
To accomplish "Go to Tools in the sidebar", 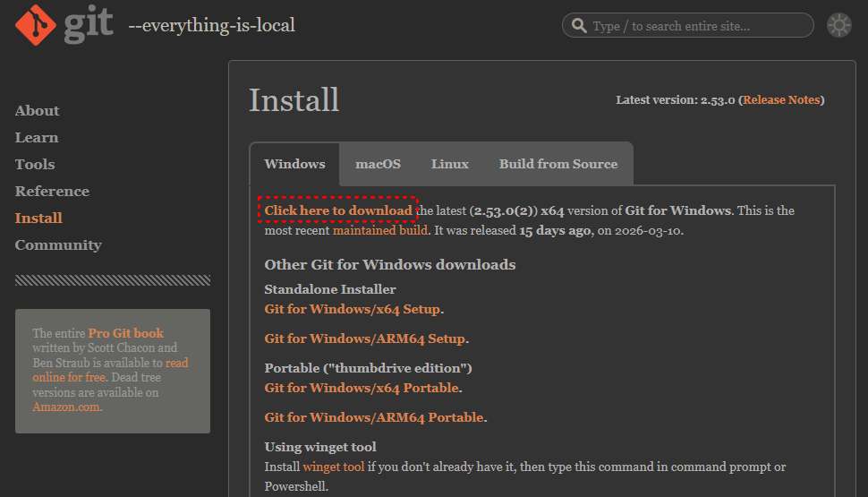I will (35, 165).
